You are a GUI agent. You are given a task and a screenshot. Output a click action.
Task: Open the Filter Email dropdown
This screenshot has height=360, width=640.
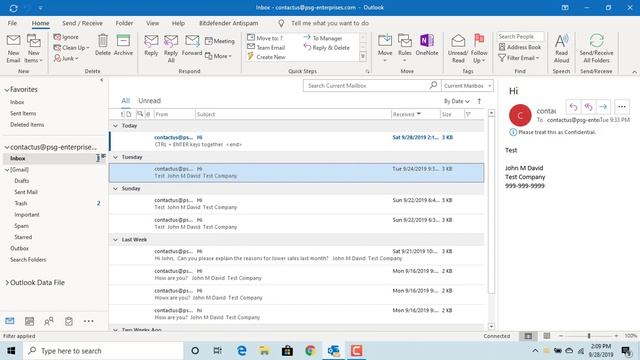click(519, 58)
